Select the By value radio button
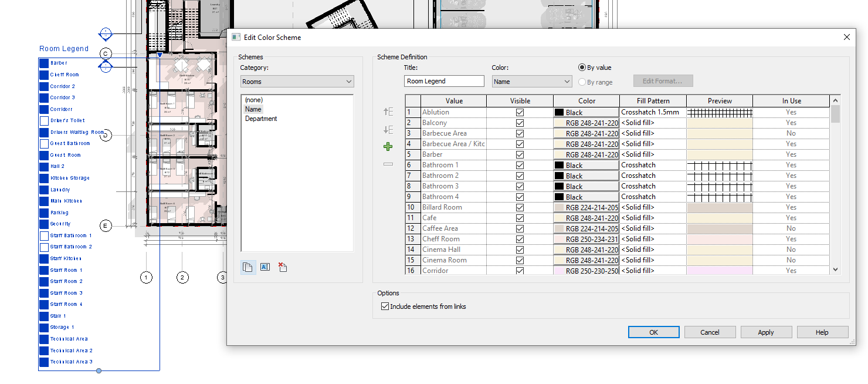 582,68
